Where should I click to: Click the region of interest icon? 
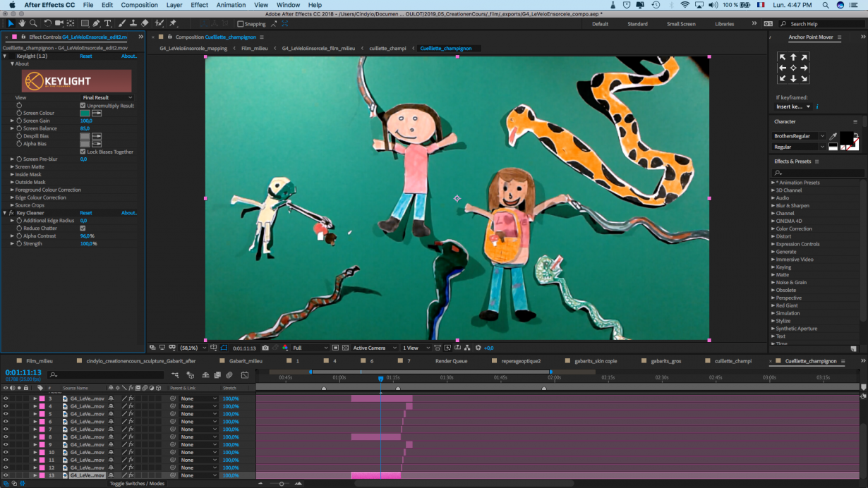(x=335, y=348)
